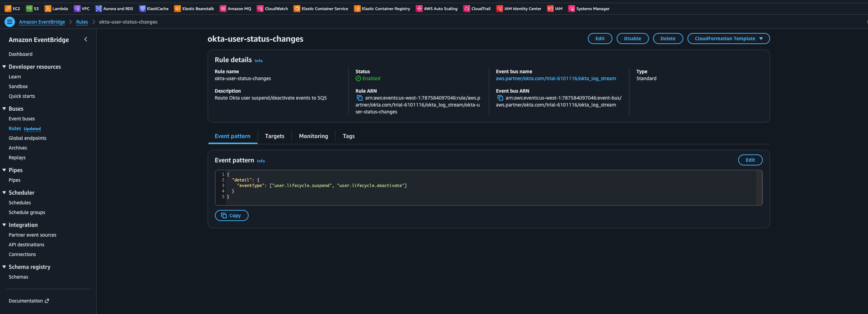Open the Elastic Container Registry bookmark
868x314 pixels.
click(382, 8)
